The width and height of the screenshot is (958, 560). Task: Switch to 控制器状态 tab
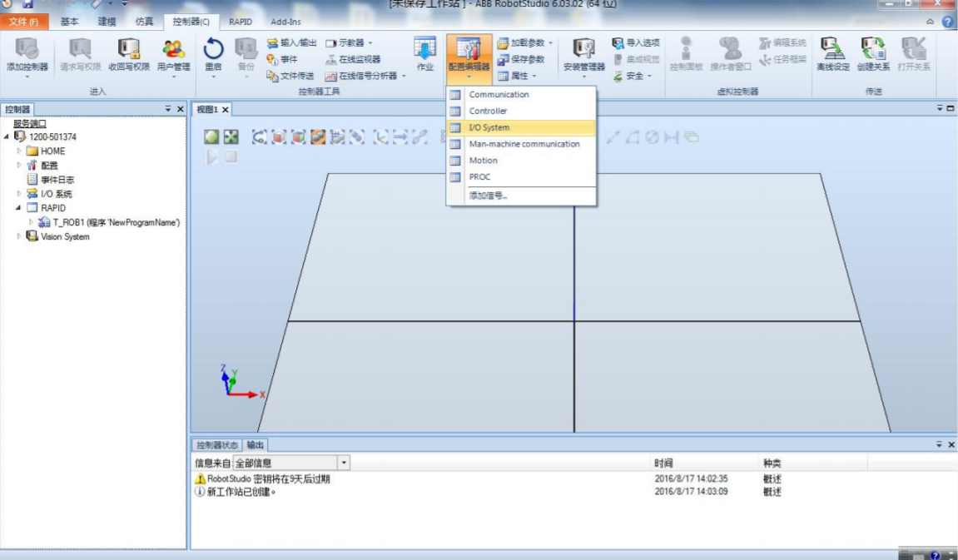click(217, 445)
